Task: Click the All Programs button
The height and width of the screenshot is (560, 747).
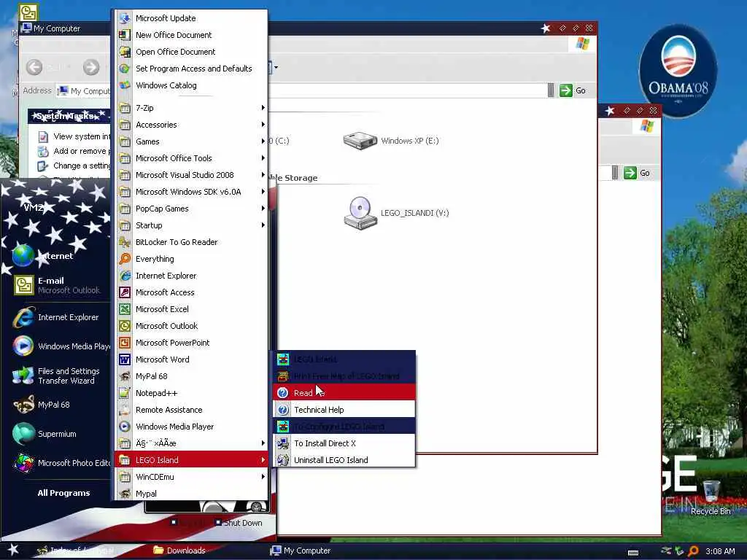Action: [x=63, y=493]
